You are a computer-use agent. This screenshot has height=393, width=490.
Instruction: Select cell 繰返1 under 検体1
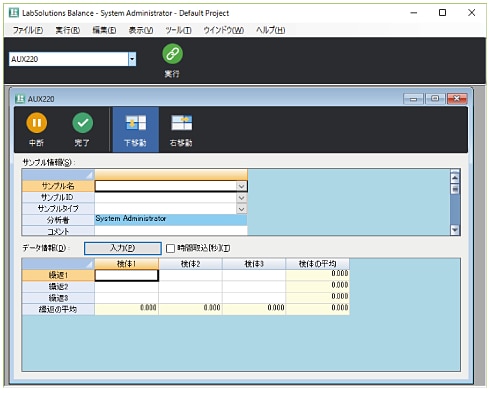(127, 275)
